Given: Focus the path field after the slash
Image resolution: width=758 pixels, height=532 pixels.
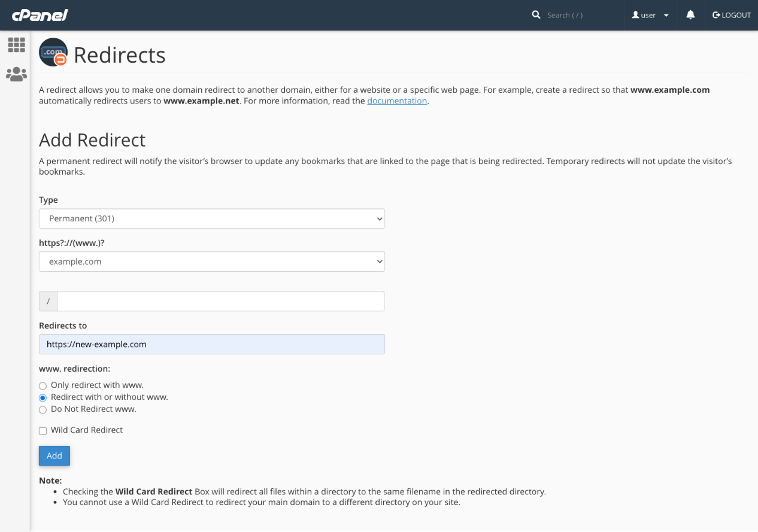Looking at the screenshot, I should pyautogui.click(x=220, y=301).
